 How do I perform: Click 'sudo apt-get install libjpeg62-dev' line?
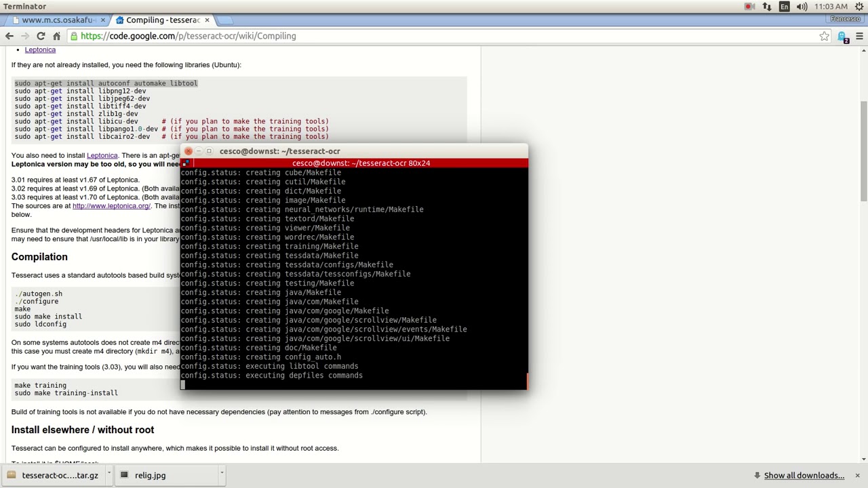coord(82,98)
